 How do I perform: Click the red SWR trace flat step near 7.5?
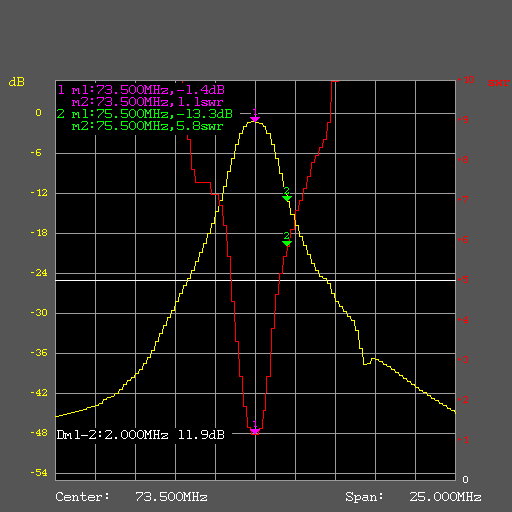(203, 182)
